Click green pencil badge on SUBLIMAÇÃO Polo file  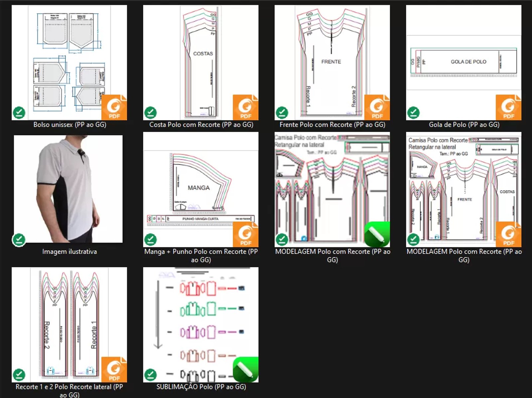click(245, 369)
